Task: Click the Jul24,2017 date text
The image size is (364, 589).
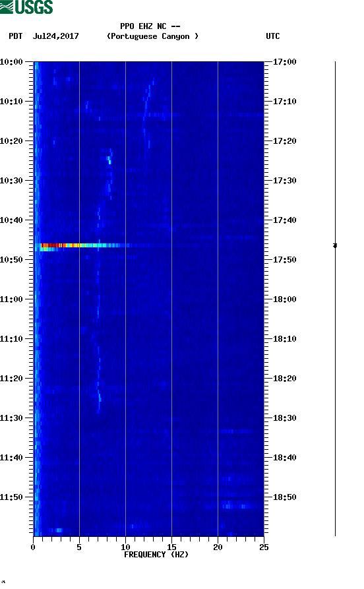Action: click(55, 36)
